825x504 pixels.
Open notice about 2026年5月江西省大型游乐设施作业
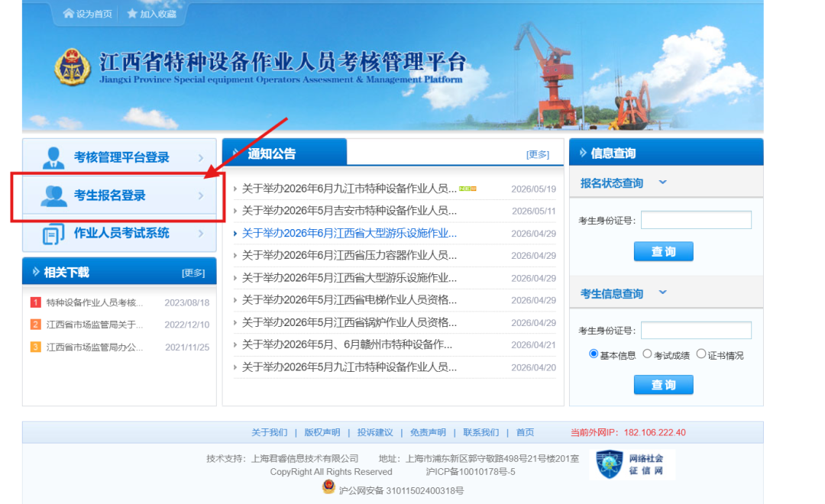pos(349,278)
